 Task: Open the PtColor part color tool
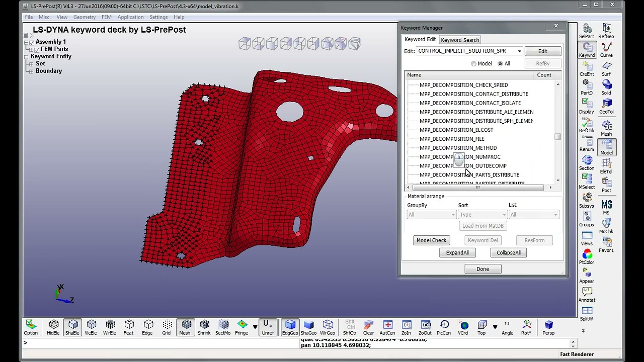click(x=587, y=256)
